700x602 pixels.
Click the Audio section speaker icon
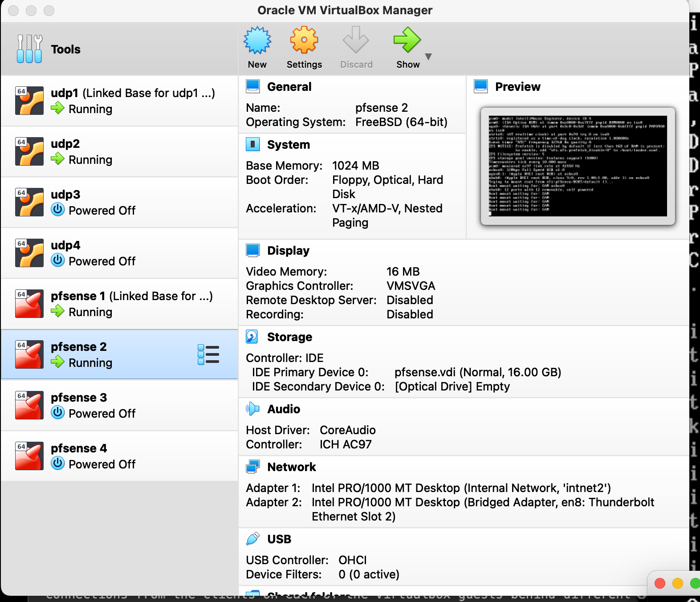pyautogui.click(x=252, y=409)
